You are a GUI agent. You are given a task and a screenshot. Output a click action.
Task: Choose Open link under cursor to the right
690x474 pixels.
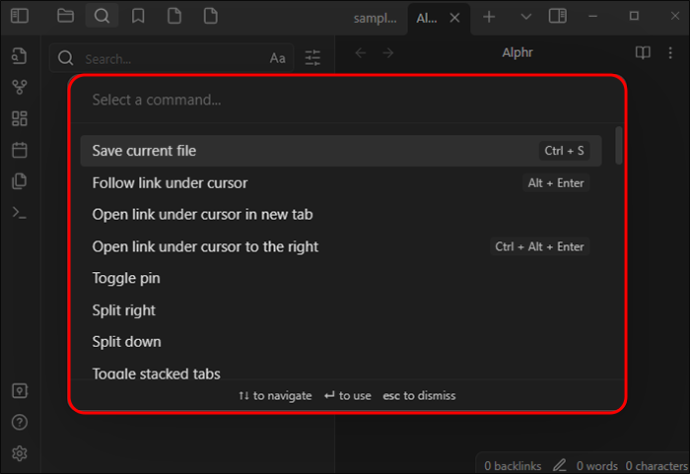coord(341,246)
